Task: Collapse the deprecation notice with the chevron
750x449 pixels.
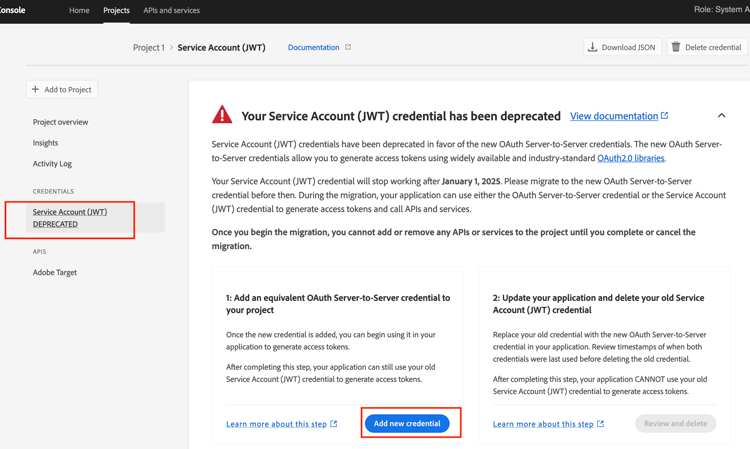Action: point(721,115)
